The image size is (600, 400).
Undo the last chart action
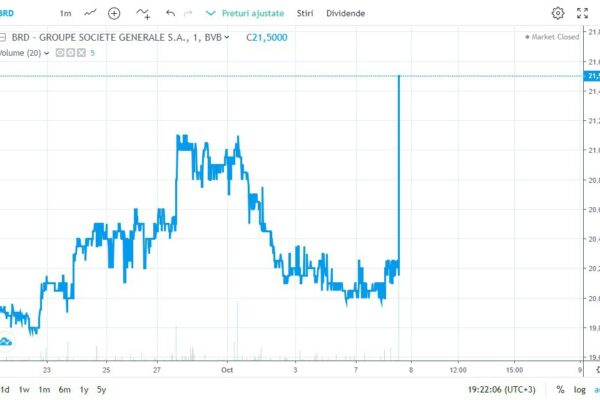click(x=171, y=13)
